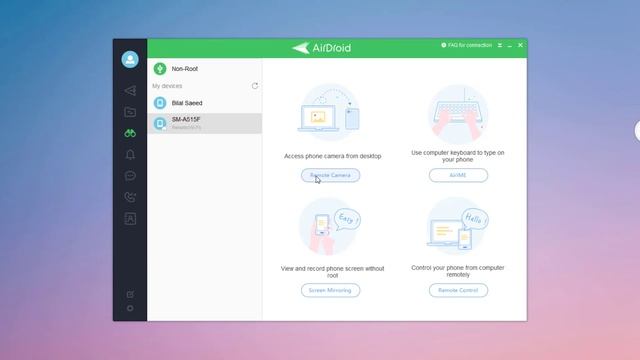Viewport: 640px width, 360px height.
Task: Click the screen mirroring illustration
Action: tap(330, 227)
